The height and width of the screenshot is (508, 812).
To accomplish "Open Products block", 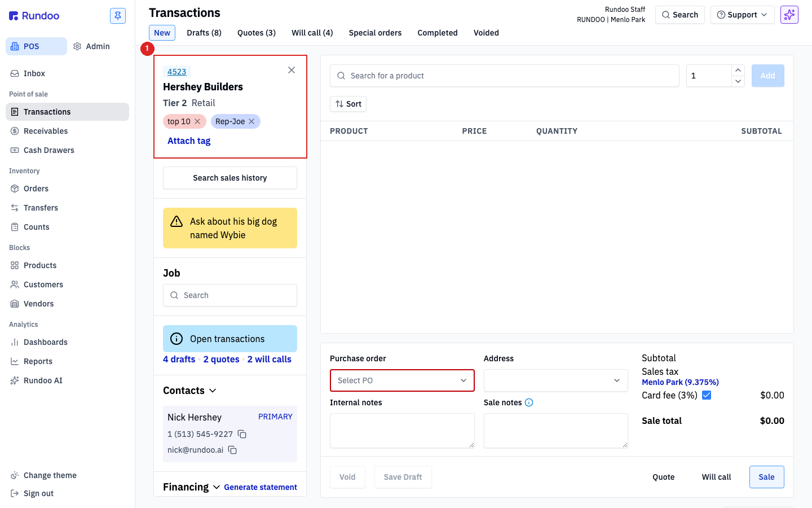I will coord(67,265).
